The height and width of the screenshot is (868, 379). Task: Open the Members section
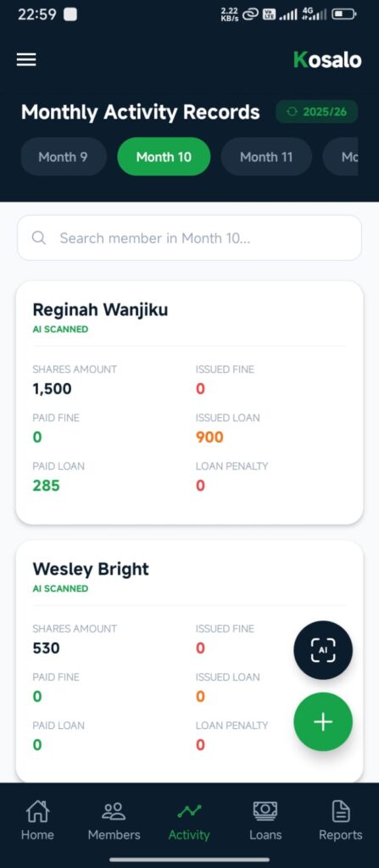point(114,821)
